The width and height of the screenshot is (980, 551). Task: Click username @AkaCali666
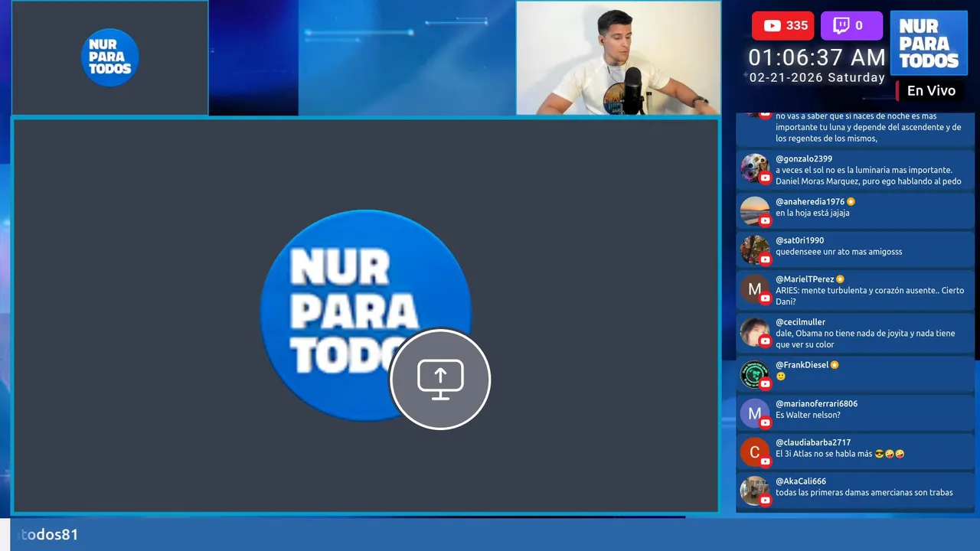tap(801, 481)
